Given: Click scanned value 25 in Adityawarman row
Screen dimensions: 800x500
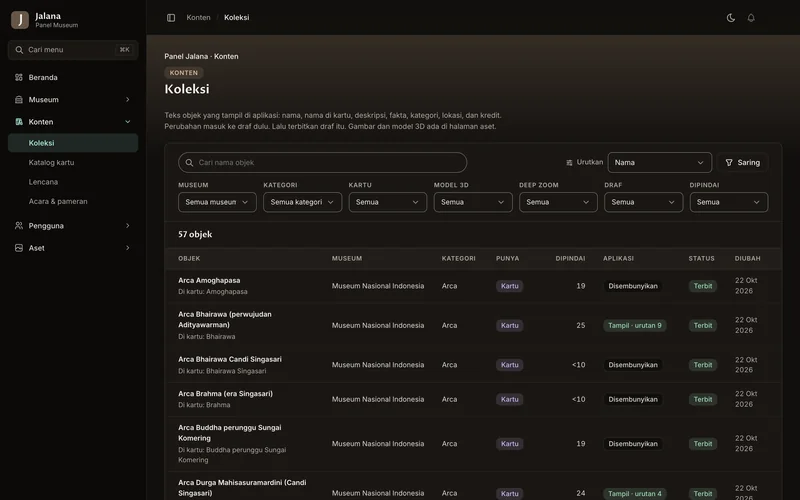Looking at the screenshot, I should point(581,326).
